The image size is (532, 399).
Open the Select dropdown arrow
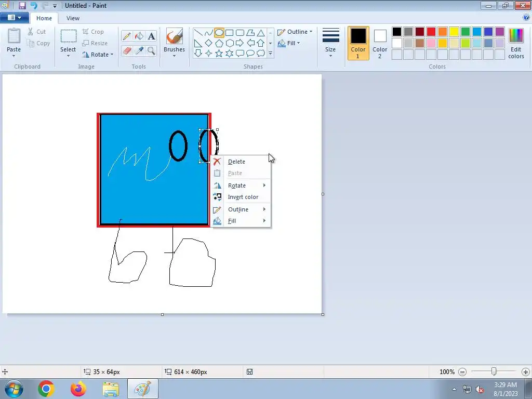coord(68,56)
